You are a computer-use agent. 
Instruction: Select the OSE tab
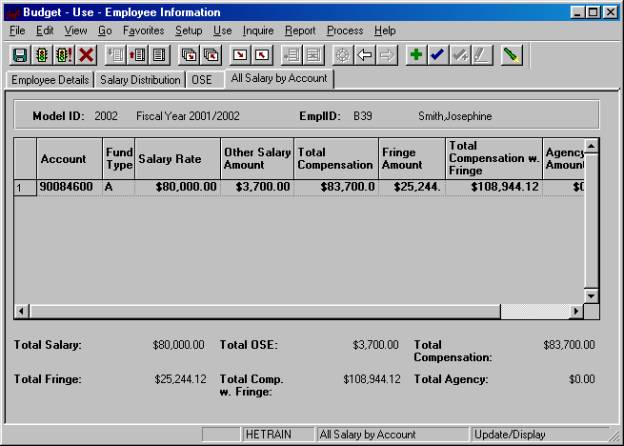point(202,79)
